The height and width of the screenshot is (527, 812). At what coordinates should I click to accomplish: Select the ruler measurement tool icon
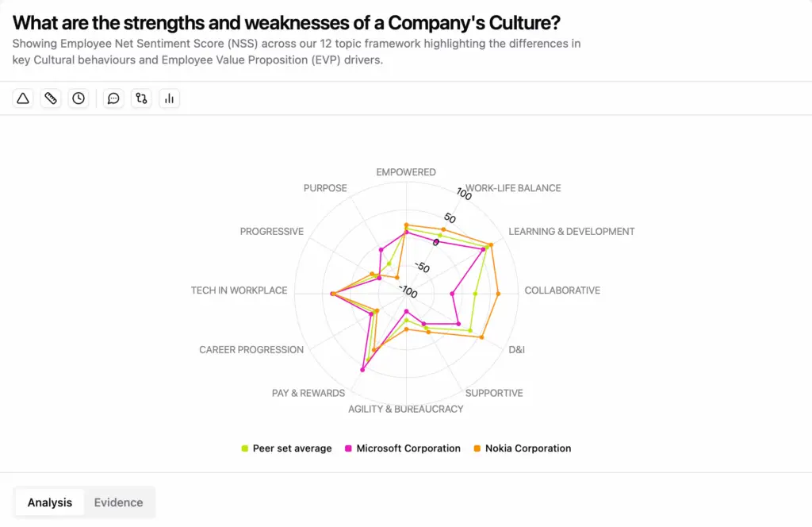tap(51, 98)
